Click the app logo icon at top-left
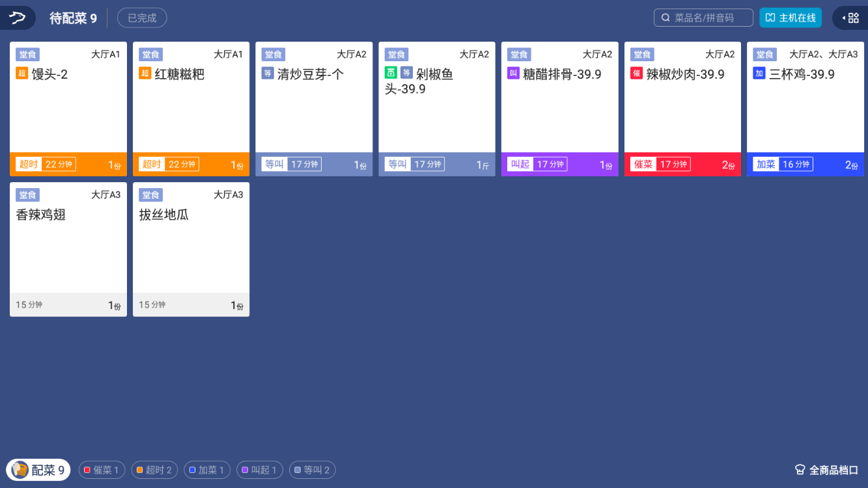 point(18,18)
